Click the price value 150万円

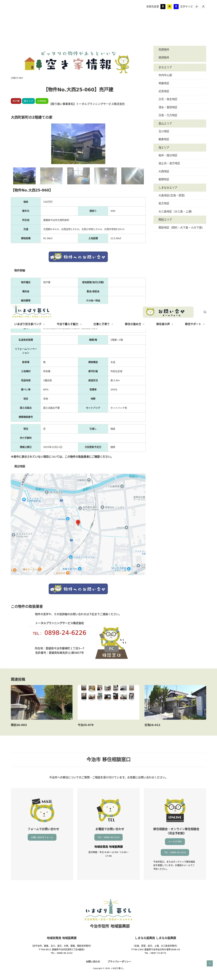pos(48,202)
